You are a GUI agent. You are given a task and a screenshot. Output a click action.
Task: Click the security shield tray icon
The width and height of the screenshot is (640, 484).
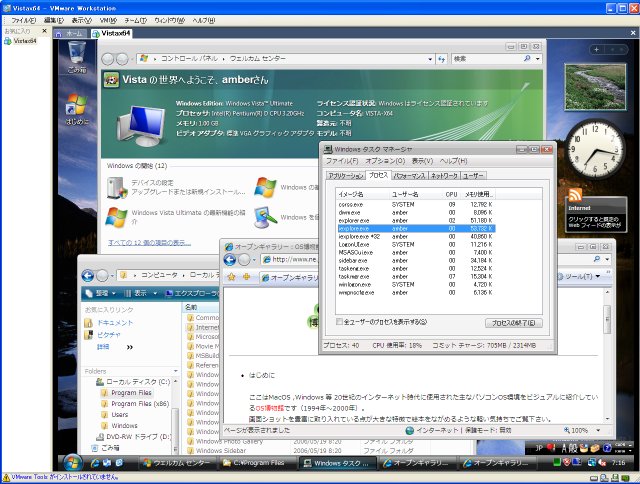point(567,462)
